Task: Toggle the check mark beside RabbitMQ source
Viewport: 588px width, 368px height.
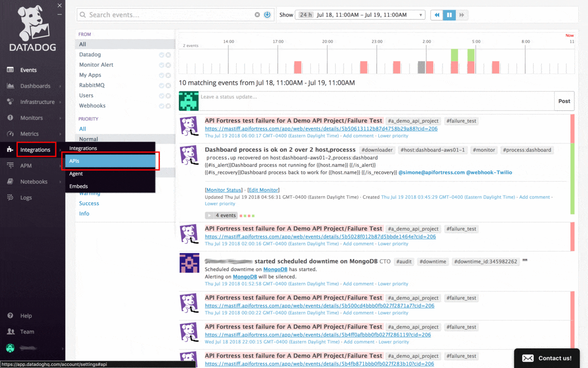Action: (162, 85)
